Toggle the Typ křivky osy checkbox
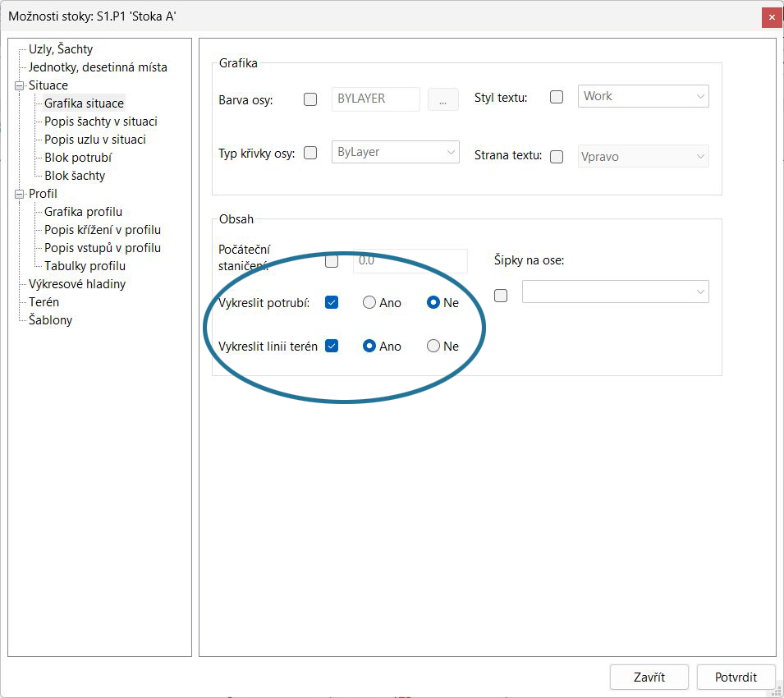 coord(310,153)
